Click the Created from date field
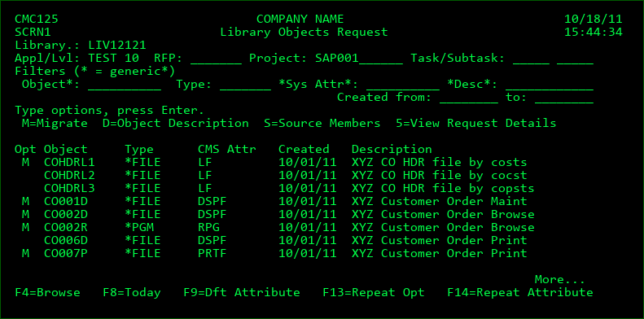The image size is (644, 319). (x=469, y=98)
